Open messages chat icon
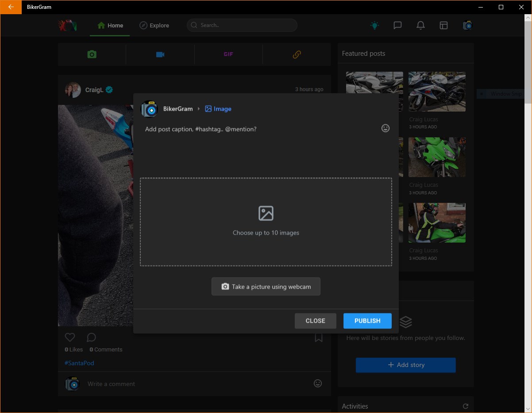The height and width of the screenshot is (413, 532). [x=397, y=25]
